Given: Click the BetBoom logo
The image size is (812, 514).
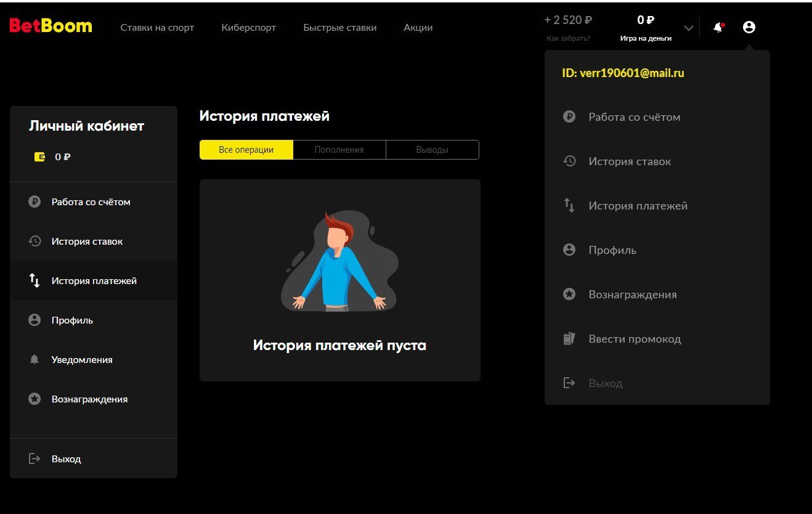Looking at the screenshot, I should point(51,26).
